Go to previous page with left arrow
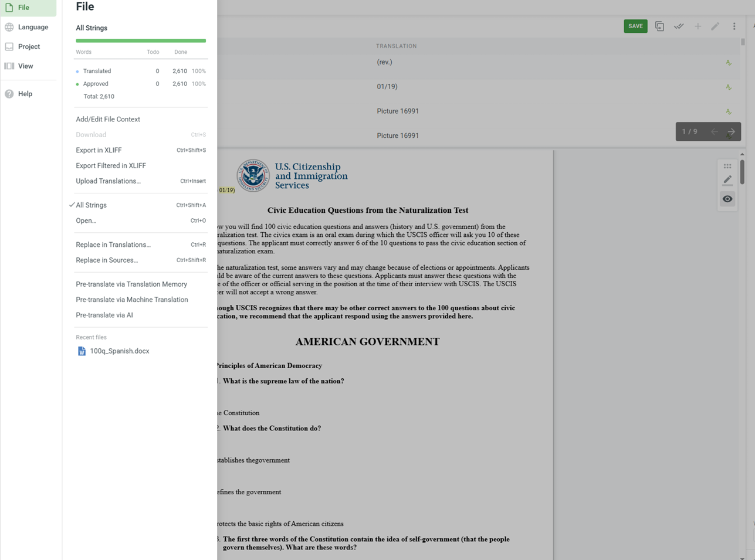 tap(714, 131)
